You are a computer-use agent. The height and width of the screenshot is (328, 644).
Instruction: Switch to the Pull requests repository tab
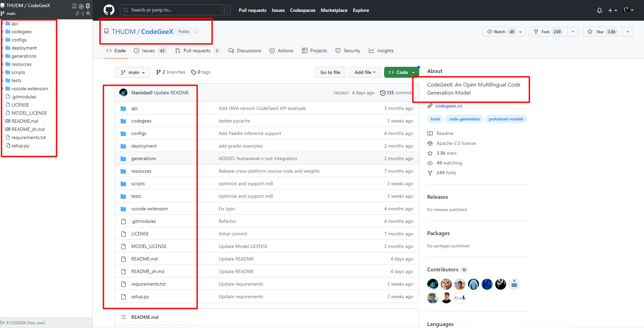(x=197, y=51)
